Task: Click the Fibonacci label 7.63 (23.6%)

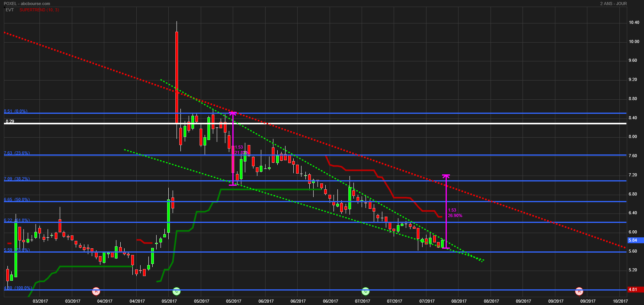Action: pos(17,153)
